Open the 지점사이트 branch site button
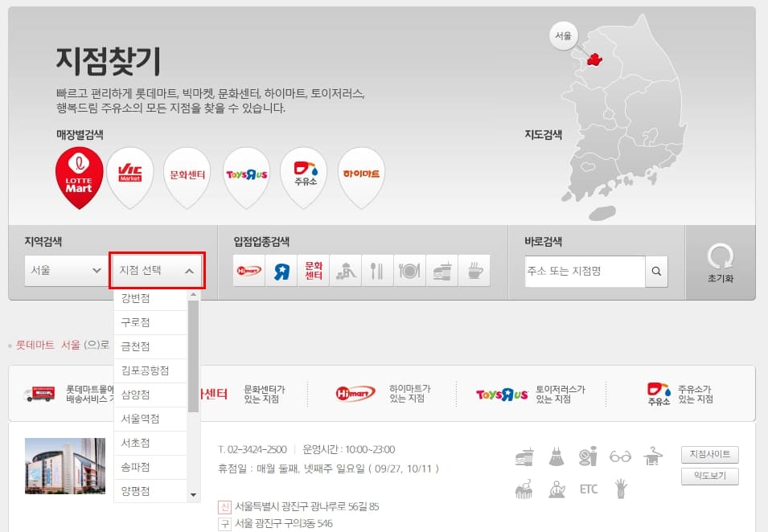768x532 pixels. point(710,454)
